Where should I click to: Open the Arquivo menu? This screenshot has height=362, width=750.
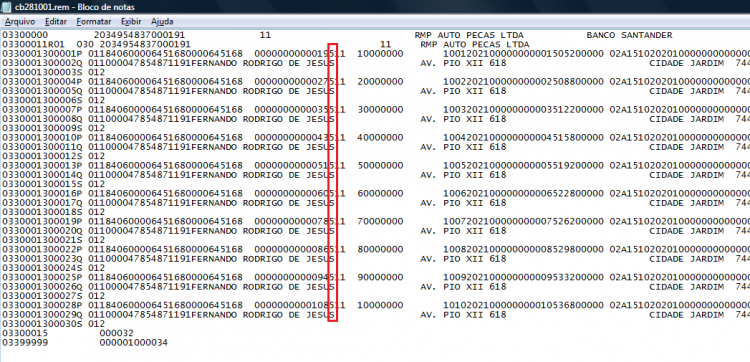(x=20, y=22)
